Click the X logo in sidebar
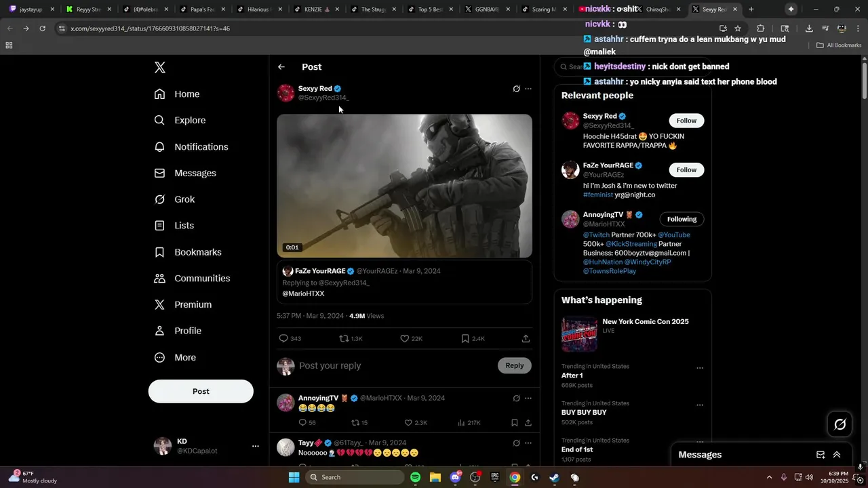The width and height of the screenshot is (868, 488). (x=160, y=67)
